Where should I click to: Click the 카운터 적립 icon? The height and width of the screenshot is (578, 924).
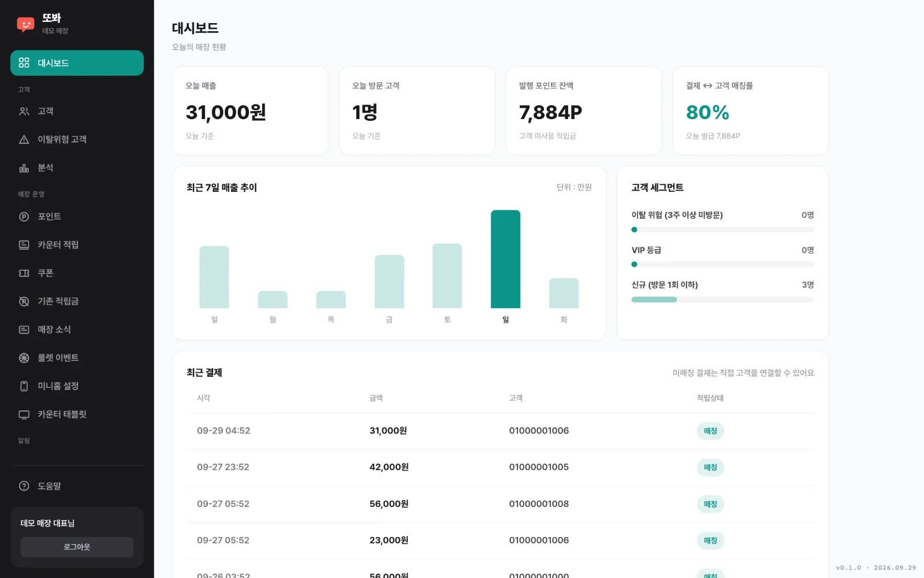[x=24, y=244]
